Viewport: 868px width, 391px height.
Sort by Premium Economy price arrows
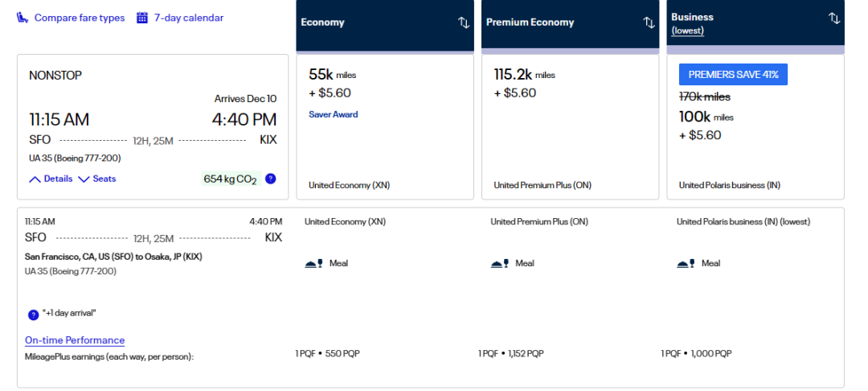coord(649,23)
